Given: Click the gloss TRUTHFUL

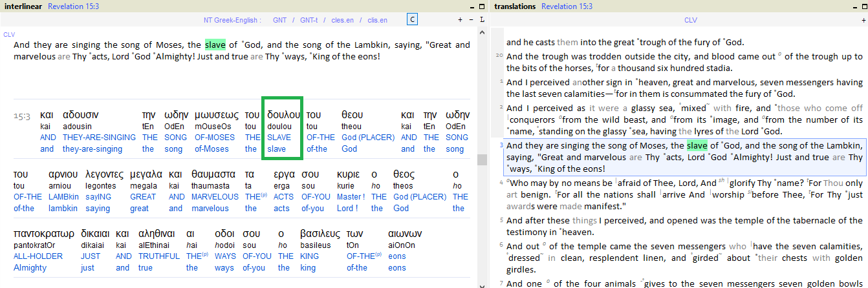Looking at the screenshot, I should 159,256.
